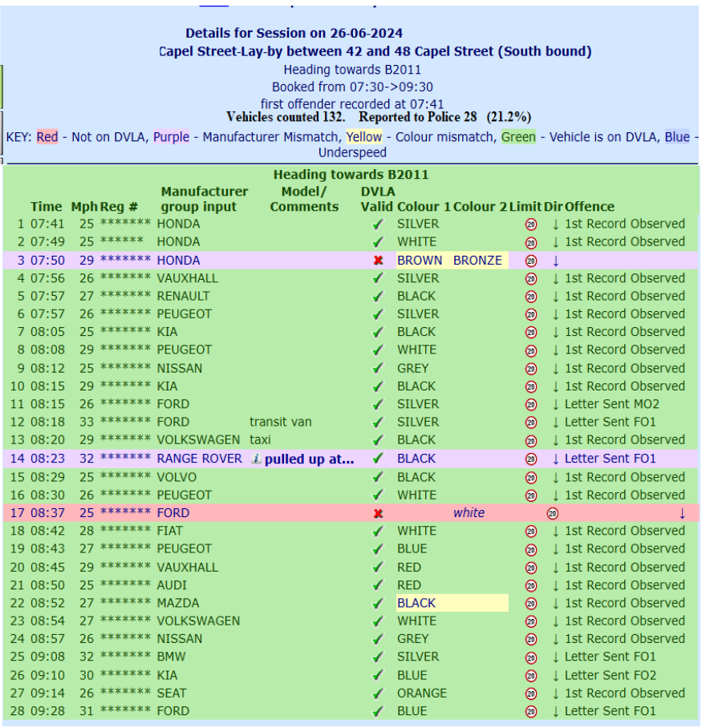Click 'Letter Sent FO2' in the 09:10 KIA row
The height and width of the screenshot is (728, 706).
[611, 676]
